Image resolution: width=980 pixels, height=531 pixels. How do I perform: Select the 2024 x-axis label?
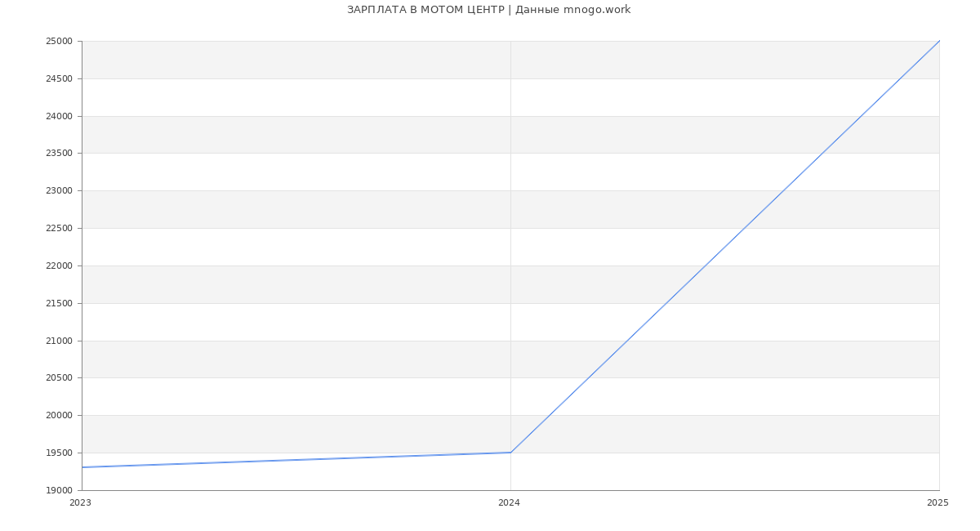[509, 503]
